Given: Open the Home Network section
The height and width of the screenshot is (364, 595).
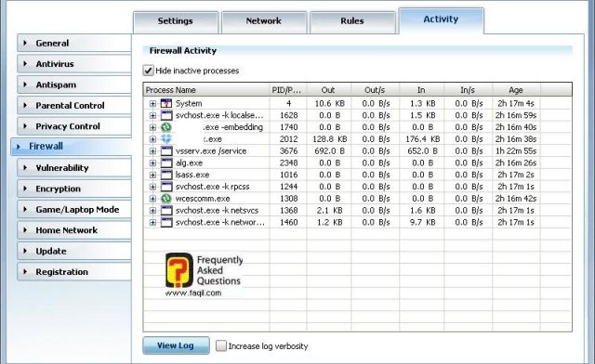Looking at the screenshot, I should pos(74,230).
